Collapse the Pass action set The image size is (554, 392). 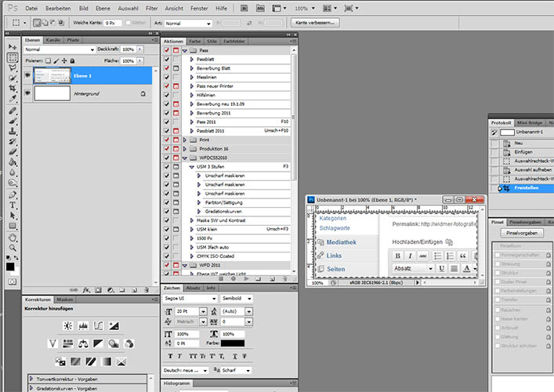[x=184, y=49]
